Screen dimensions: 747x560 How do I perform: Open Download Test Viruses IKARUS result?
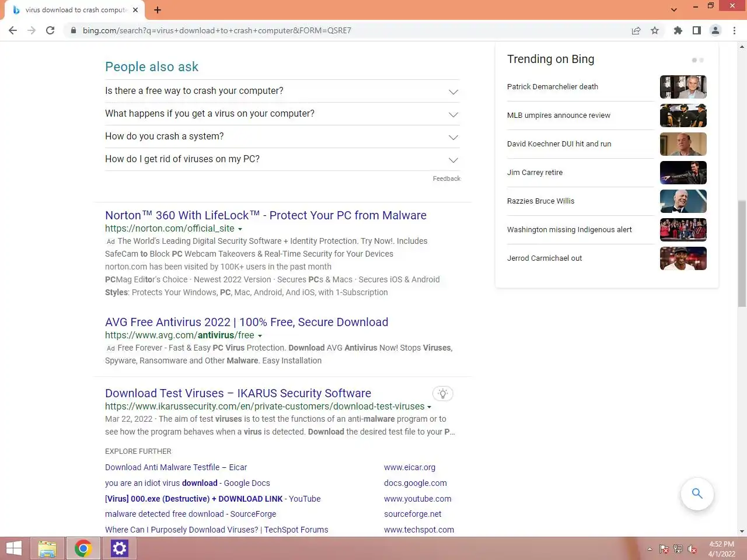(238, 393)
